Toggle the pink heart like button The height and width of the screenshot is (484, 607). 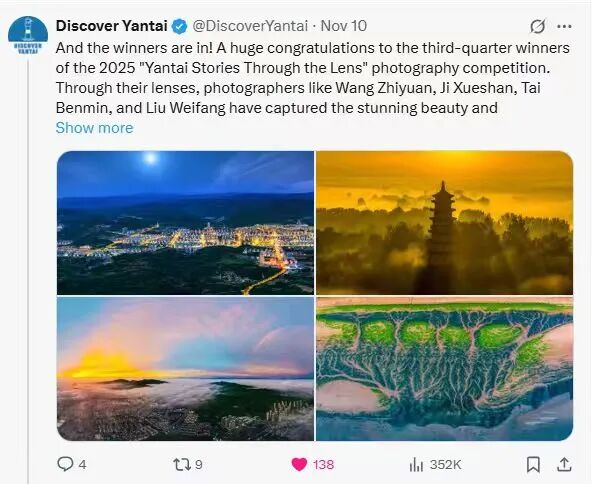(x=298, y=464)
